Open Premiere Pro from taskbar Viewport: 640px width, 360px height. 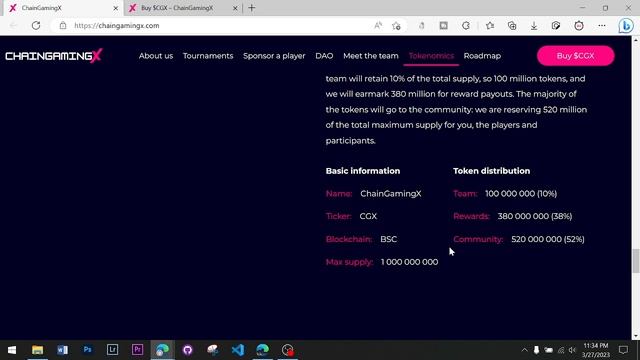coord(138,350)
